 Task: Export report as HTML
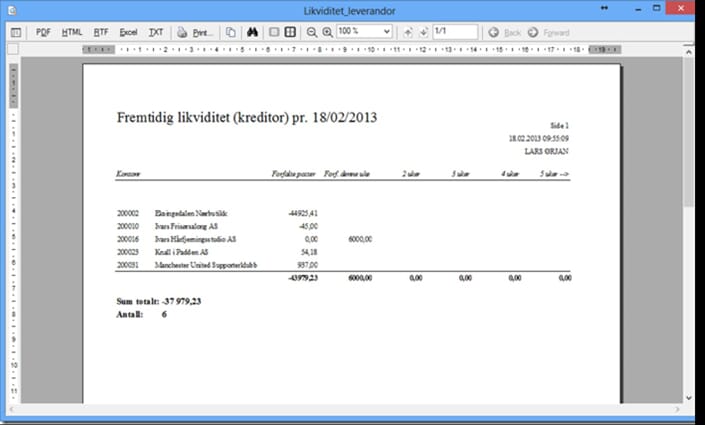tap(72, 32)
